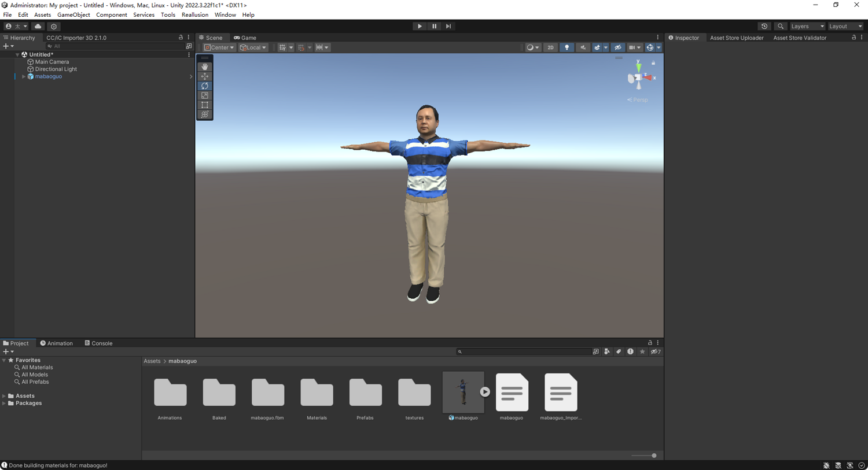
Task: Select the Rect tool
Action: (205, 105)
